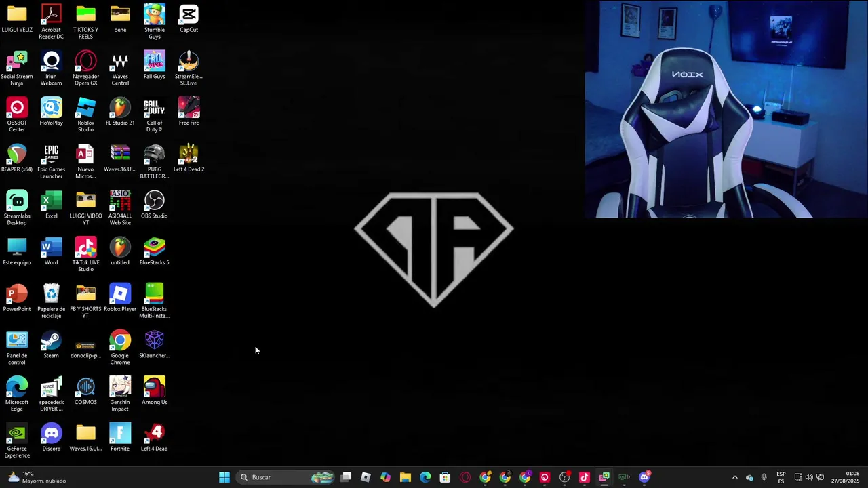Show hidden system tray icons
Image resolution: width=868 pixels, height=488 pixels.
[x=734, y=477]
